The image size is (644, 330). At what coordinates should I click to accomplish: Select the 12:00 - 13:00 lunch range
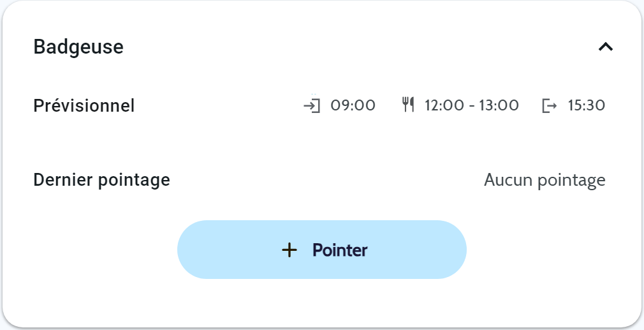click(472, 105)
